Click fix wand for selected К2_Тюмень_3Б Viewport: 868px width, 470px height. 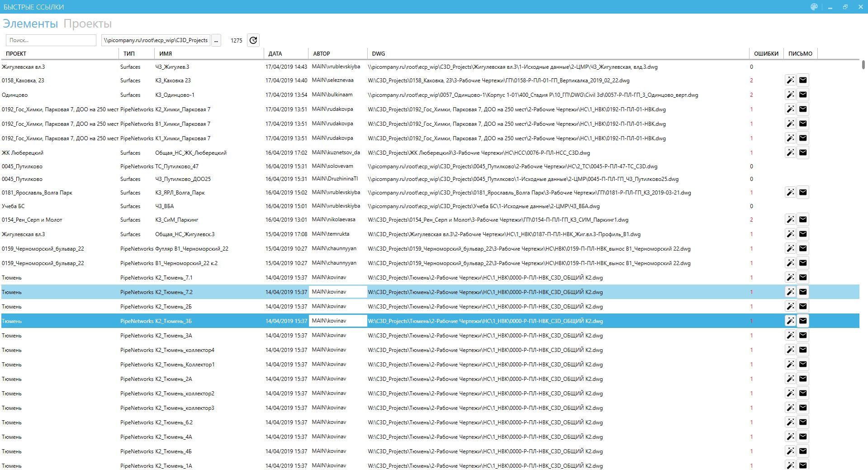[x=790, y=321]
